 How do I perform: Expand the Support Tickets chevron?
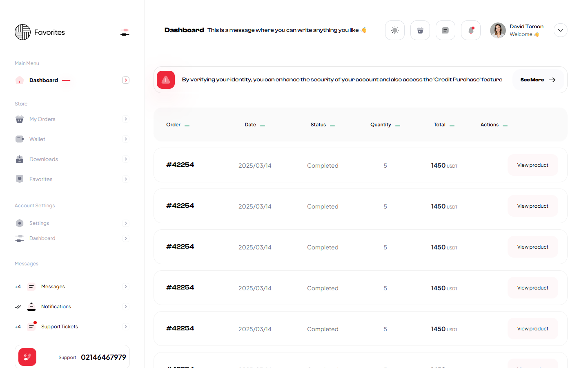tap(126, 327)
